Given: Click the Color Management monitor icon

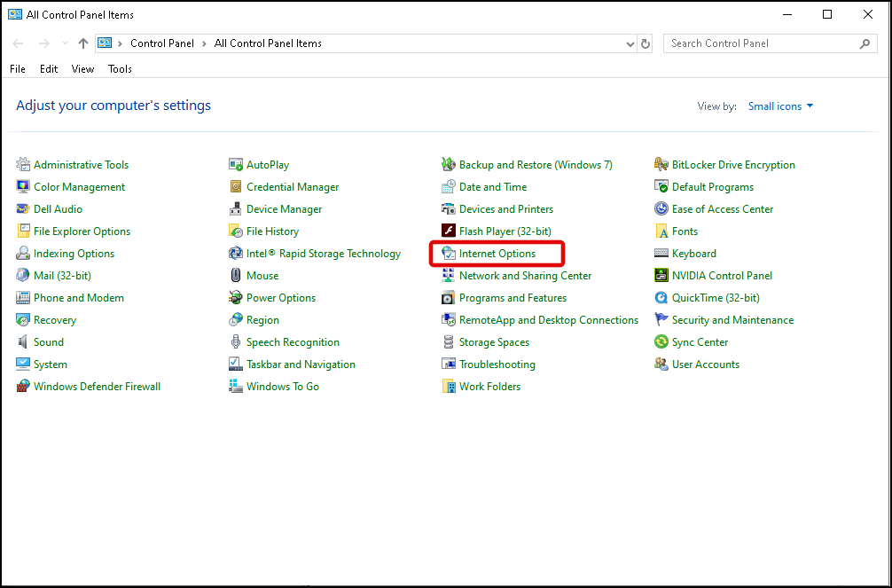Looking at the screenshot, I should tap(23, 187).
